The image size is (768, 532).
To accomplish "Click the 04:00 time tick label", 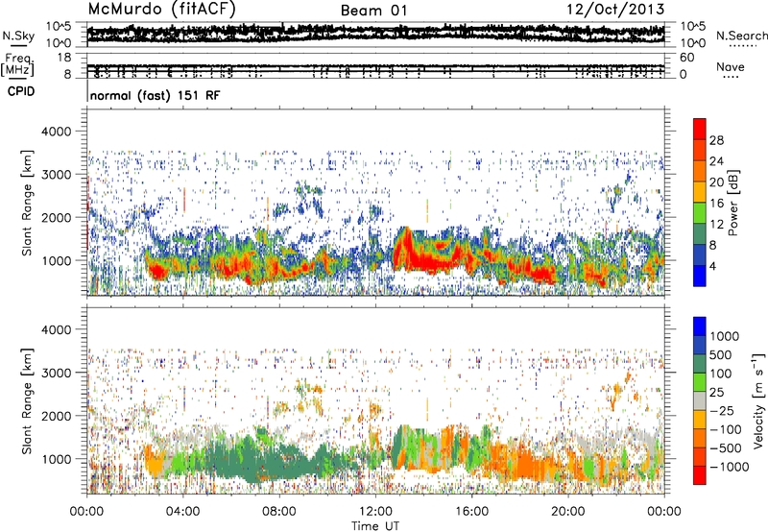I will (182, 512).
